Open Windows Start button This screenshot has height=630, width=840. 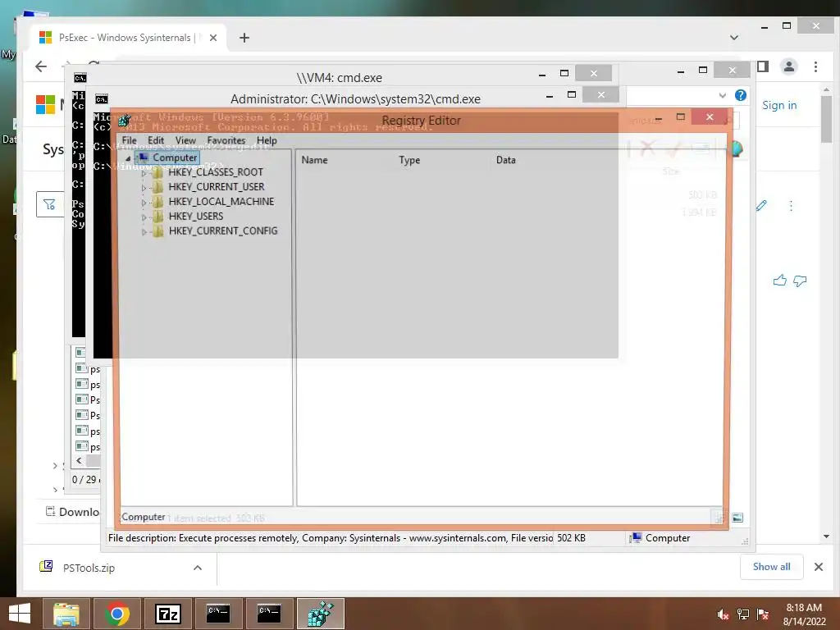click(x=20, y=614)
